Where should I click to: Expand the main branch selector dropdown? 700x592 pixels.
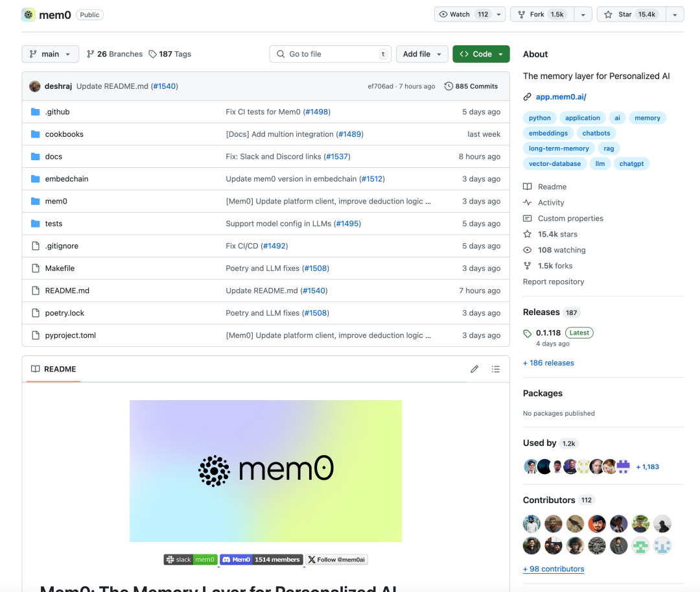(51, 54)
